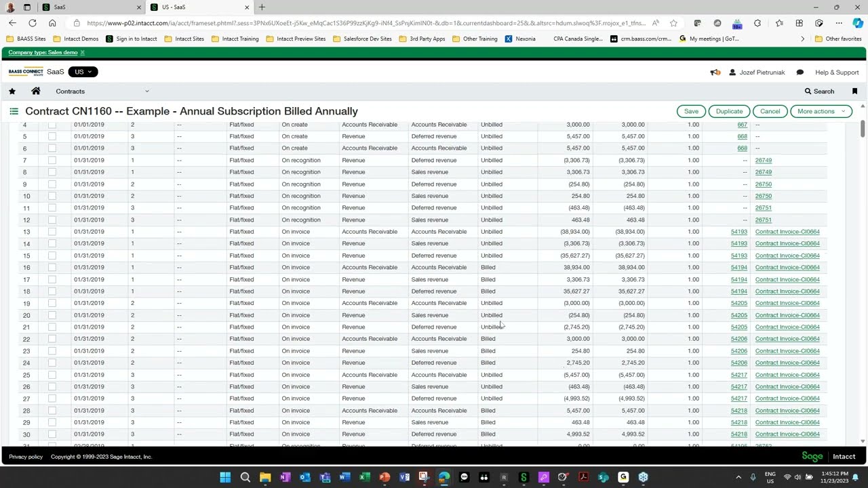Click the bookmark icon beside Search
This screenshot has width=868, height=488.
[854, 91]
